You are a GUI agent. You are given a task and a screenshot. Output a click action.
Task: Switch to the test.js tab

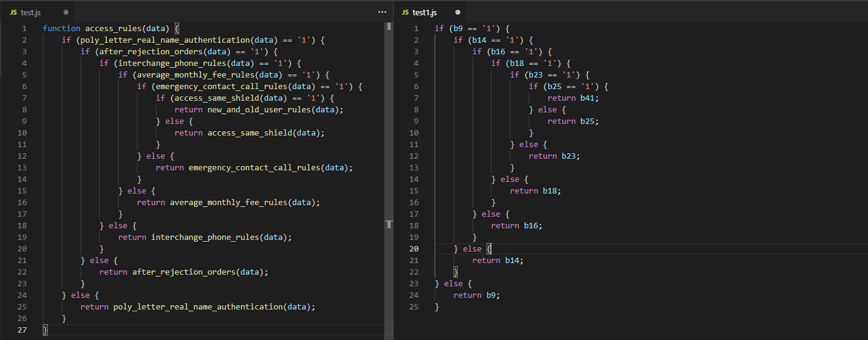tap(31, 12)
